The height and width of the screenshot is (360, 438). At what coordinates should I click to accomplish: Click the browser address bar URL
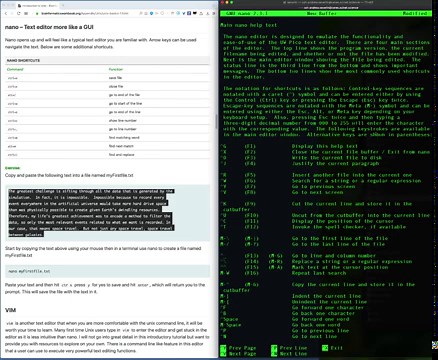point(85,13)
